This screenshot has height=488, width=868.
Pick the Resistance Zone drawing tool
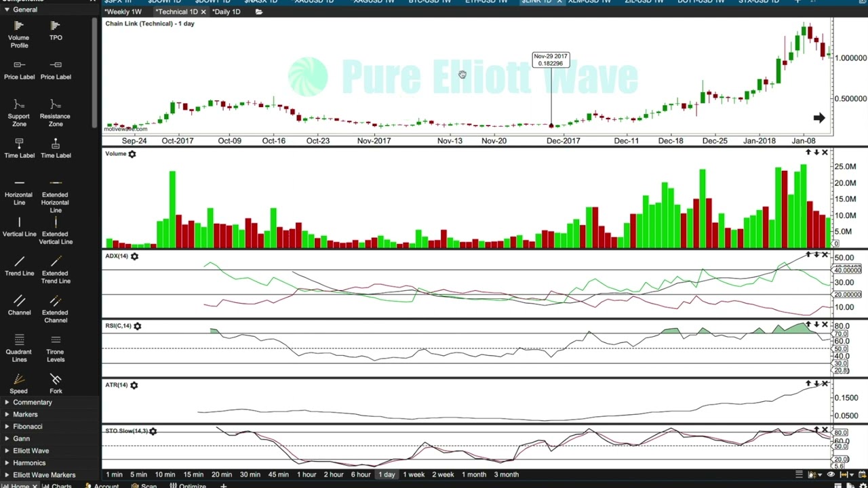coord(56,113)
